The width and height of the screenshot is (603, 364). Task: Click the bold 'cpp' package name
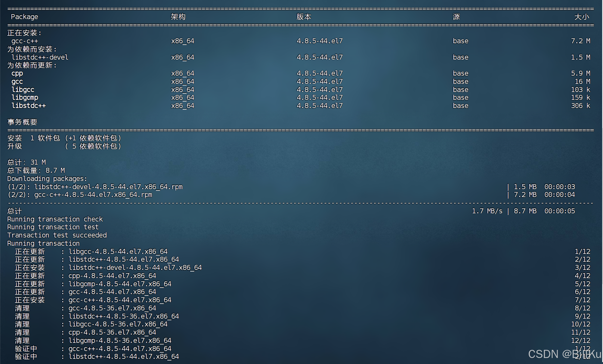point(17,73)
